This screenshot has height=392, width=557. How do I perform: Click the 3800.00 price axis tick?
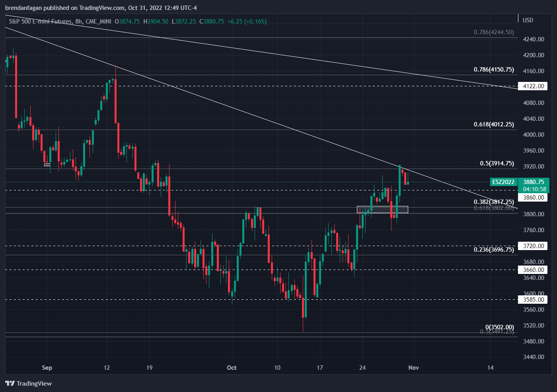coord(534,214)
